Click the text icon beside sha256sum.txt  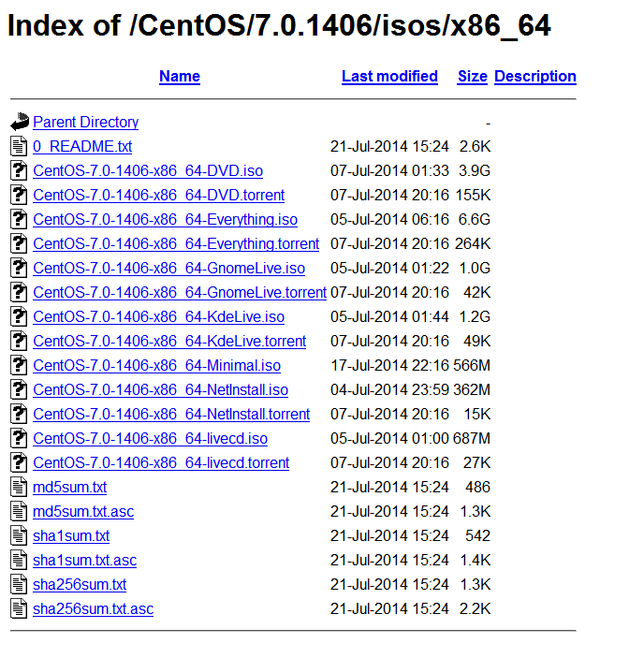coord(19,584)
